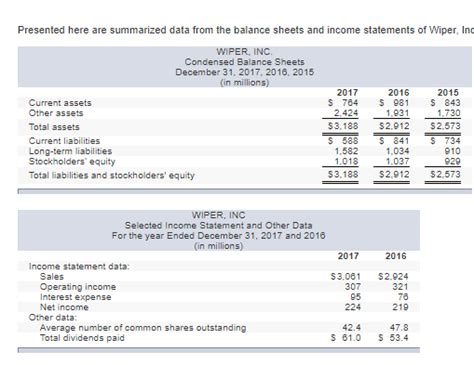The image size is (474, 365).
Task: Click the 'Long-term liabilities' row label
Action: pyautogui.click(x=70, y=151)
